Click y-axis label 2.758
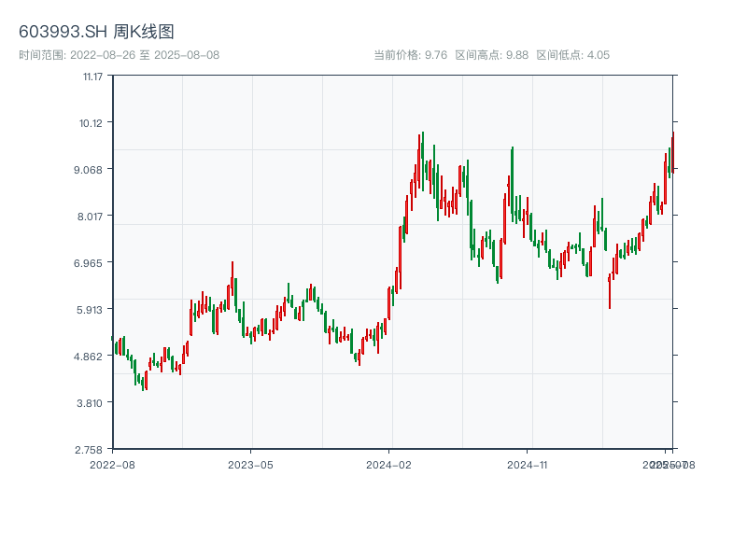The image size is (747, 560). [x=89, y=450]
